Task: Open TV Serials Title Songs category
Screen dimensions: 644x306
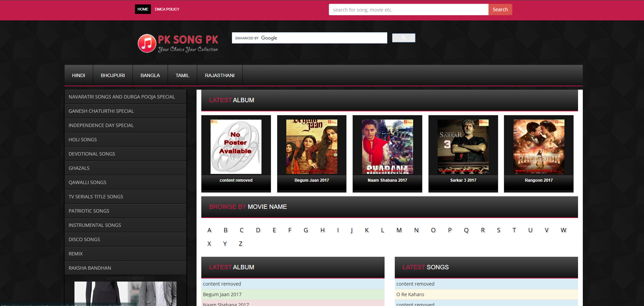Action: (x=125, y=197)
